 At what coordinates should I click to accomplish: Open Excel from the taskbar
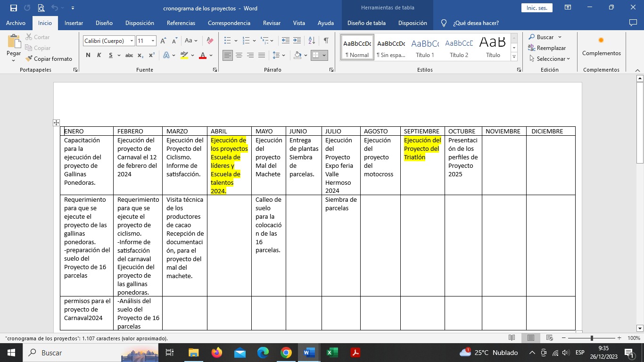332,353
